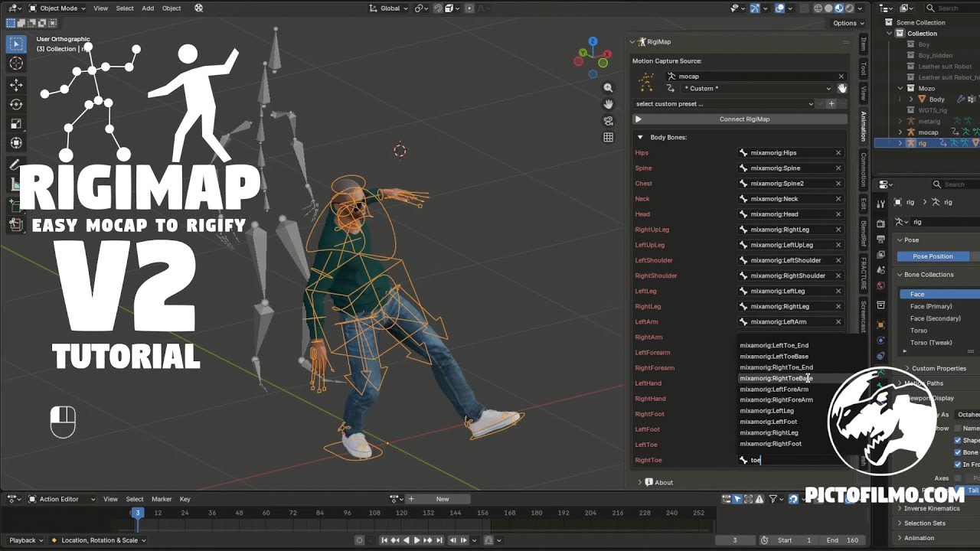
Task: Activate the 3D Cursor tool
Action: coord(16,64)
